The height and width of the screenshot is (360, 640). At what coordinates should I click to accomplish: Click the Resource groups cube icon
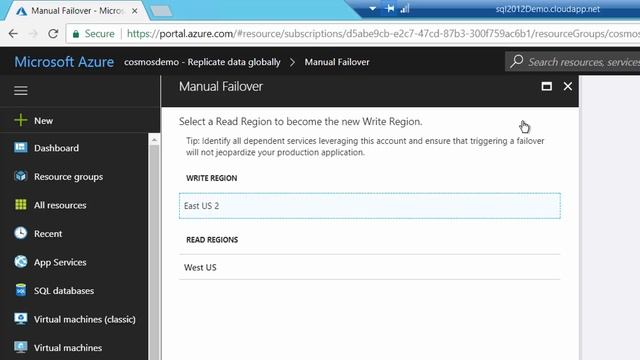tap(20, 176)
